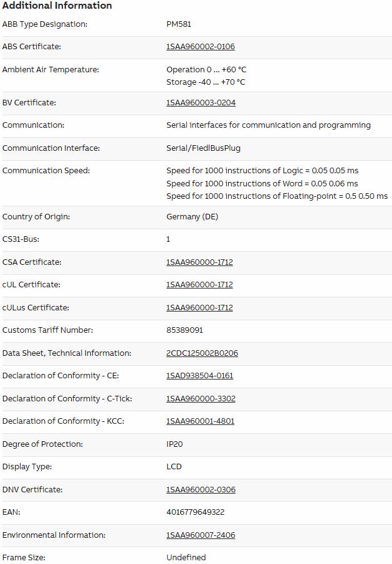Click the Degree of Protection label
Screen dimensions: 392x564
(42, 444)
